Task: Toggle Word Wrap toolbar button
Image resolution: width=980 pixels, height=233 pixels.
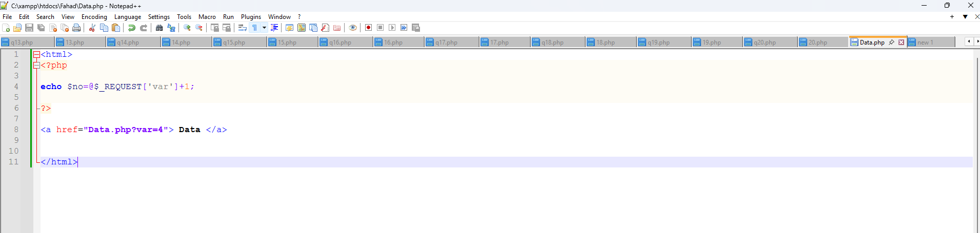Action: click(243, 28)
